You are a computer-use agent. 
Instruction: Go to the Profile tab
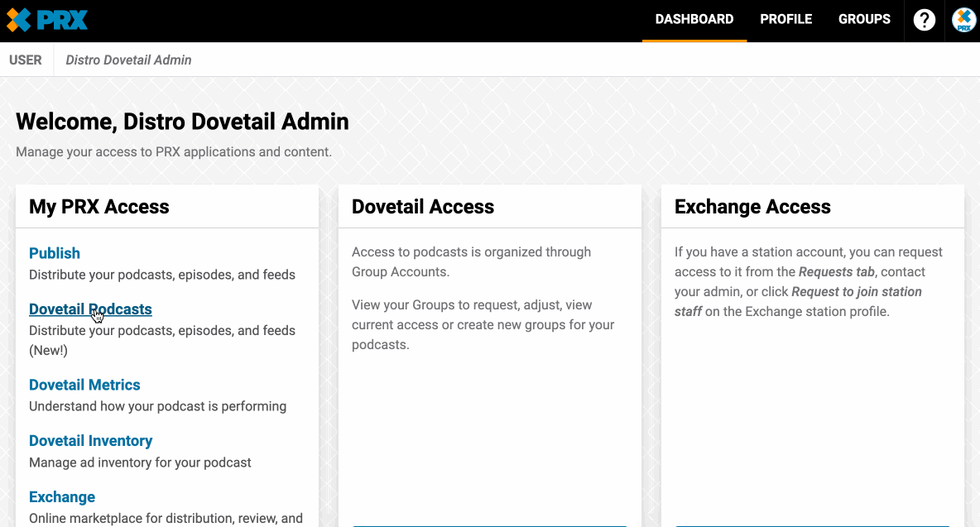[x=785, y=19]
